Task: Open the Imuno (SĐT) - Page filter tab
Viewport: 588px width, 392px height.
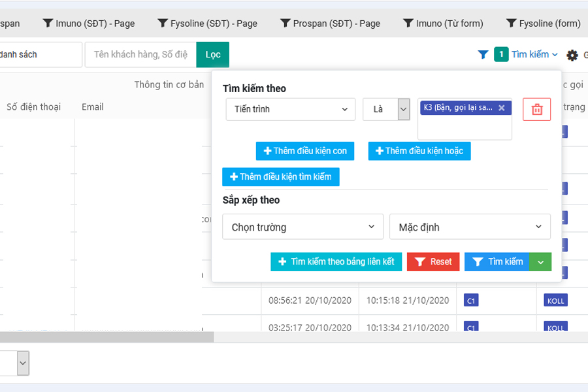Action: [89, 24]
